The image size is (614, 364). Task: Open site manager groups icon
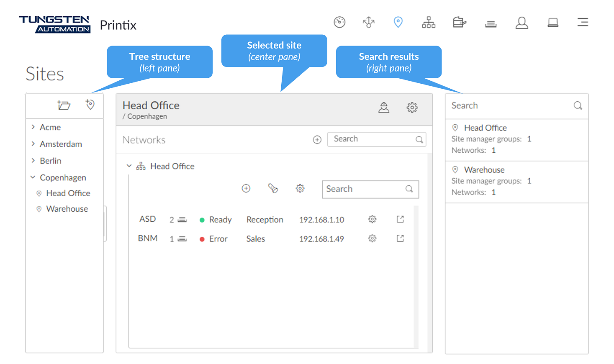click(x=384, y=108)
